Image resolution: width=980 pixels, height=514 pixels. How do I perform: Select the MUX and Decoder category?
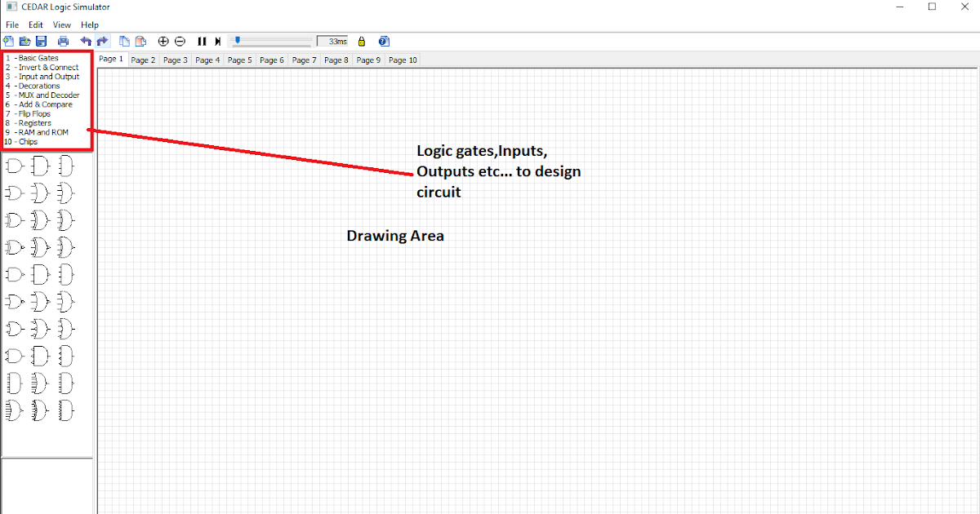click(x=42, y=95)
